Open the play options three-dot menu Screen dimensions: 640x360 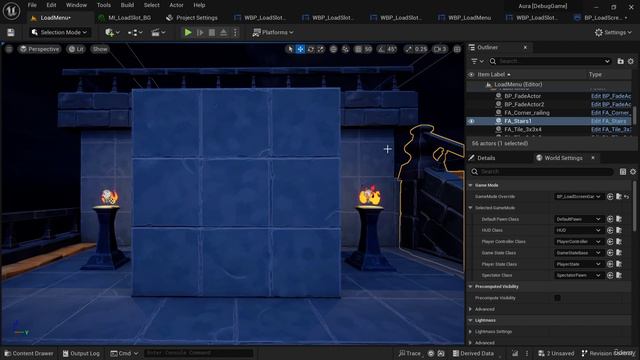[235, 32]
